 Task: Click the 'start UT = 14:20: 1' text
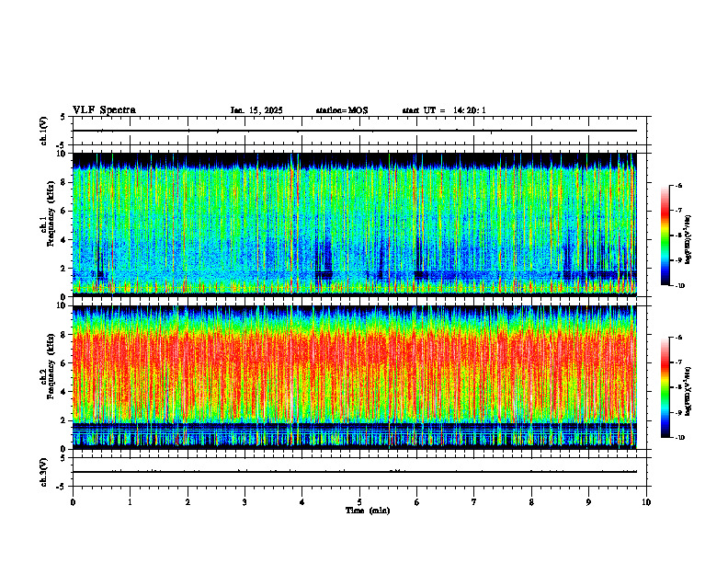click(444, 110)
